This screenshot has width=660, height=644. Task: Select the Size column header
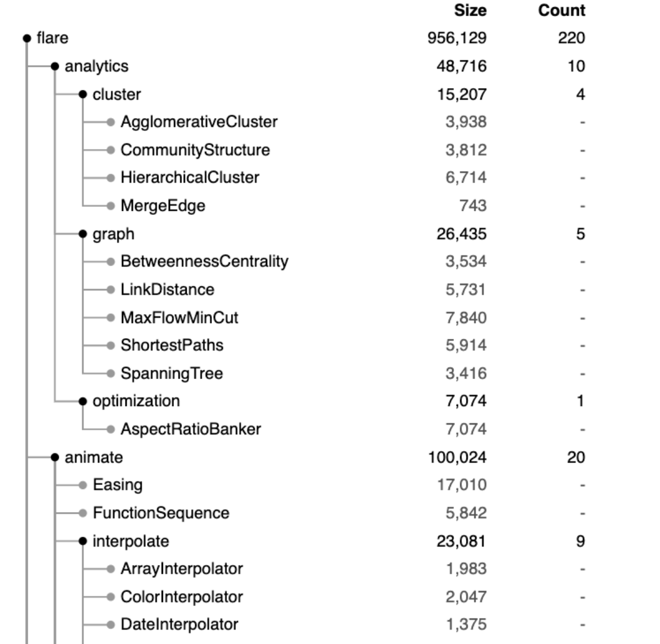pyautogui.click(x=470, y=10)
